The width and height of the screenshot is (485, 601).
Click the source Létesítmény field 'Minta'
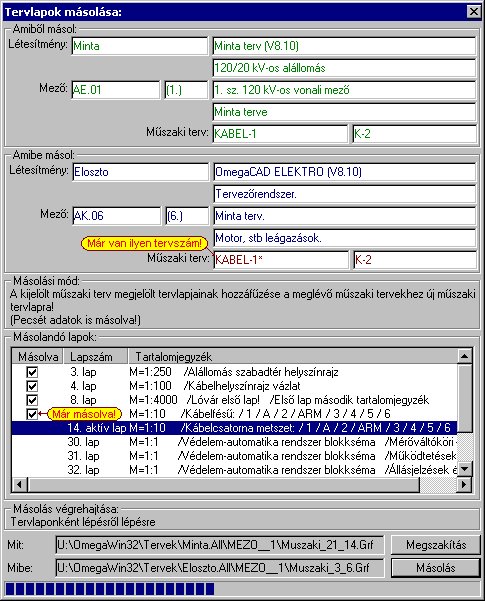tap(140, 46)
